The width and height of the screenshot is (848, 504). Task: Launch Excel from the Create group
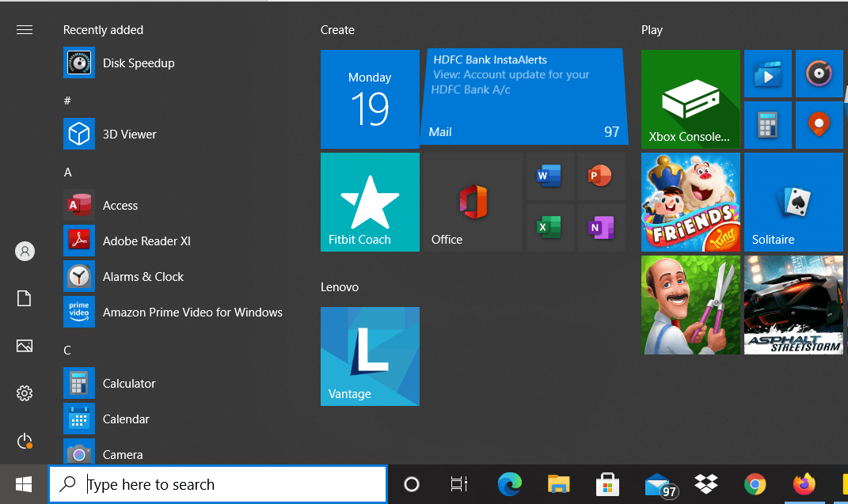[x=549, y=226]
